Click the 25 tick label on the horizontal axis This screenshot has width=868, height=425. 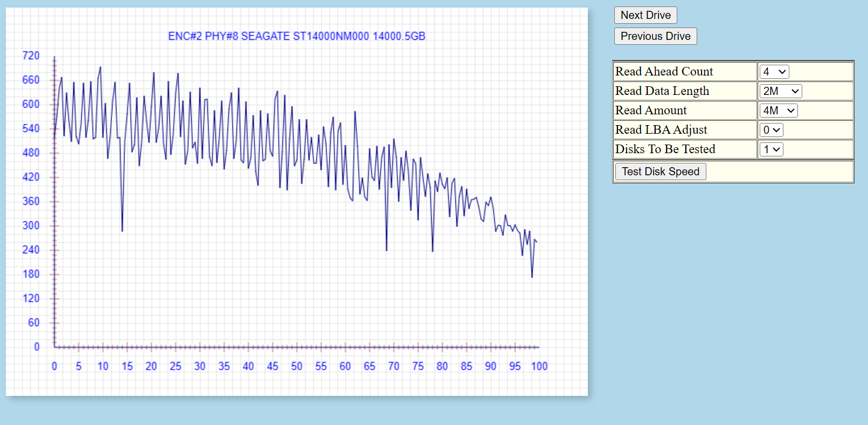175,366
